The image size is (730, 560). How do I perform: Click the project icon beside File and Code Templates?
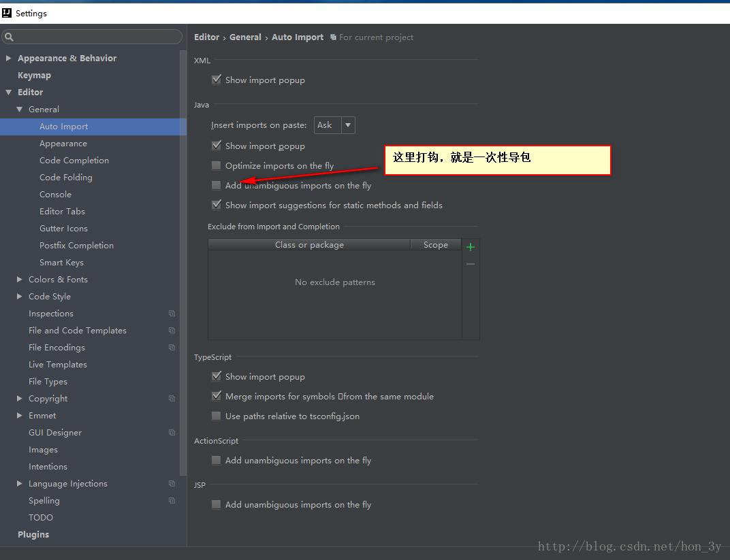point(172,330)
